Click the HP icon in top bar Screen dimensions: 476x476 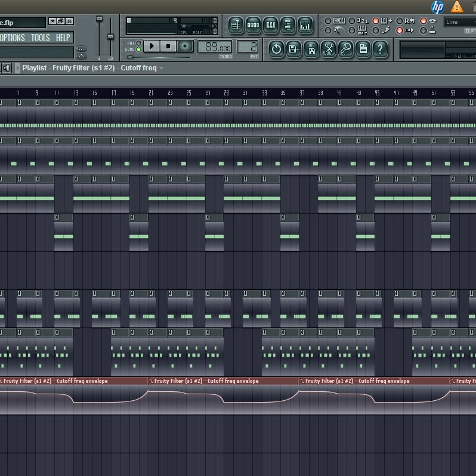(438, 7)
